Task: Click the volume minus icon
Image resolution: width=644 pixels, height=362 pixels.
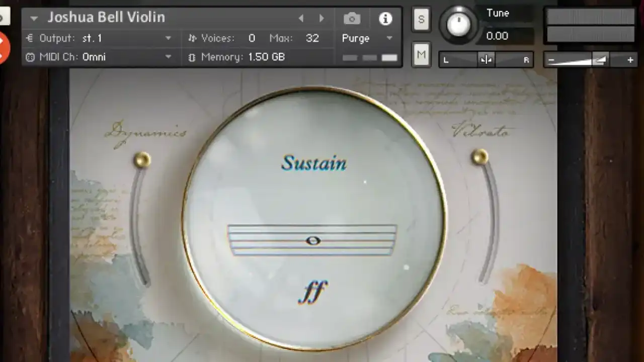Action: (x=551, y=60)
